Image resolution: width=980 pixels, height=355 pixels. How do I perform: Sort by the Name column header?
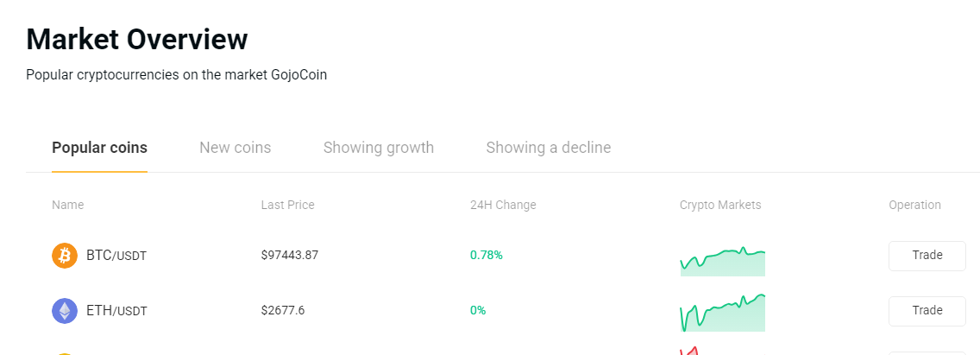click(67, 206)
